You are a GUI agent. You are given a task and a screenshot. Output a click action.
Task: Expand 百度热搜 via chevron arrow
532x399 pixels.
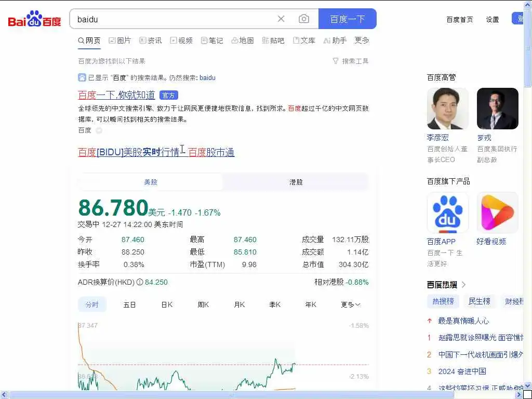point(464,285)
